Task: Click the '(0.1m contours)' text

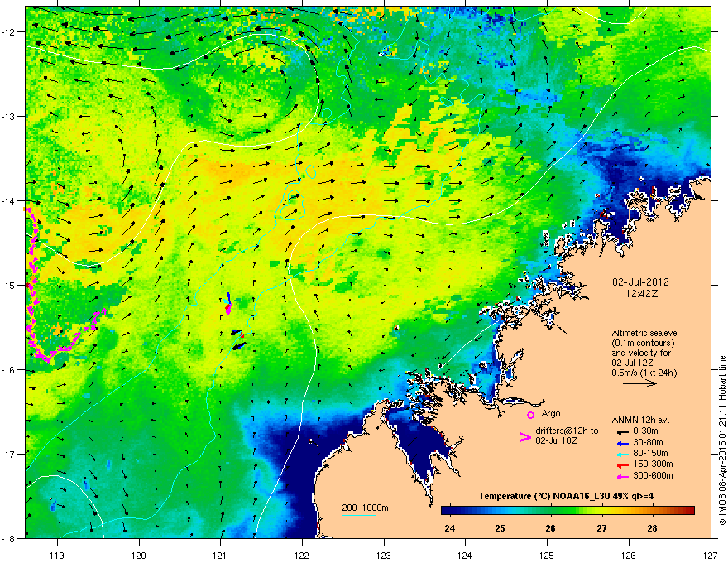Action: 643,344
